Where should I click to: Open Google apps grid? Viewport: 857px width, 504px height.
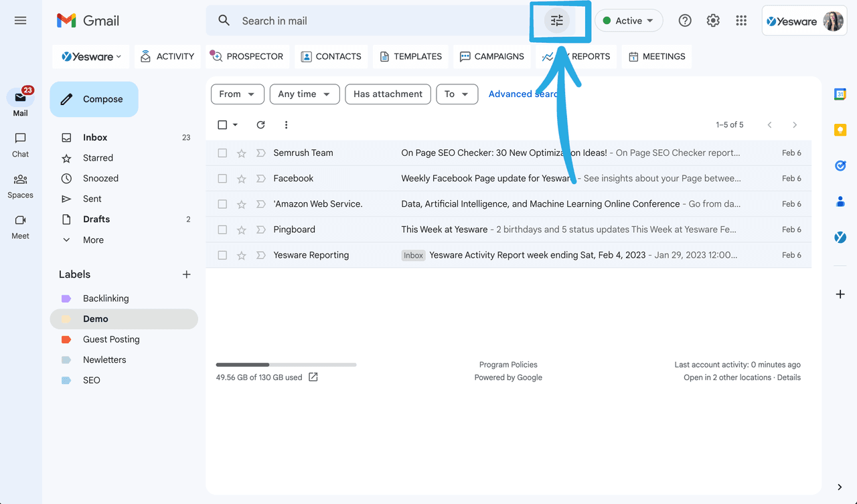741,20
